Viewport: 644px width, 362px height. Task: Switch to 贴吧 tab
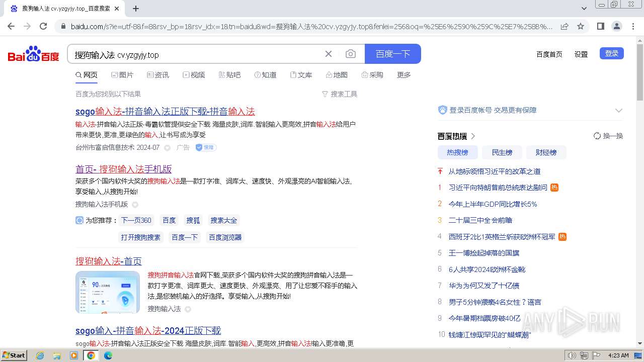click(229, 75)
